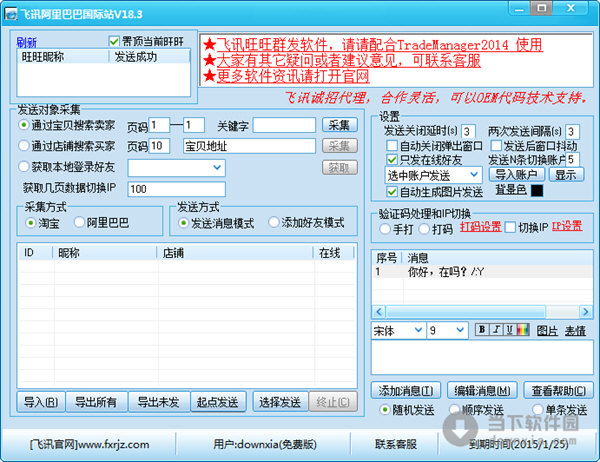Choose 淘宝 collection method

pos(31,223)
